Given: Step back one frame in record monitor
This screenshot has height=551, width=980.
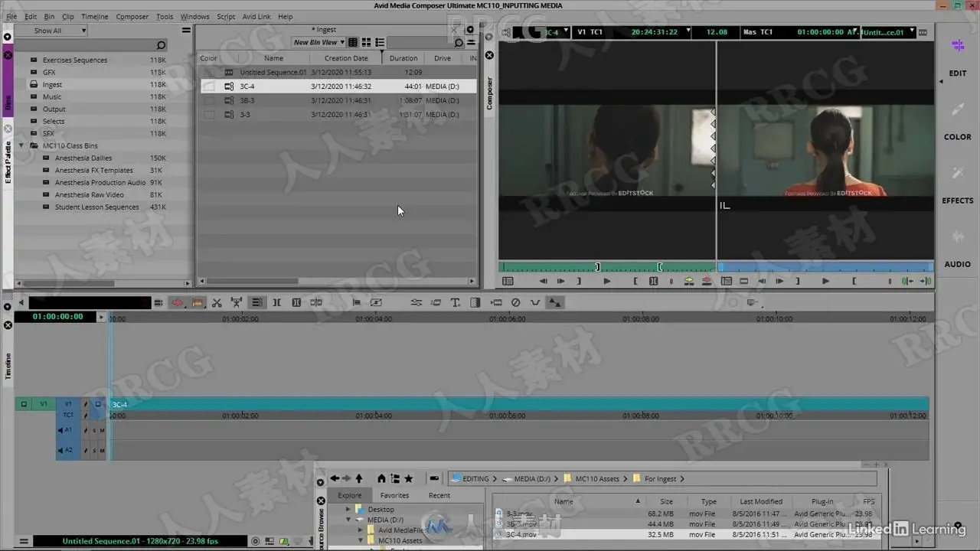Looking at the screenshot, I should point(762,282).
